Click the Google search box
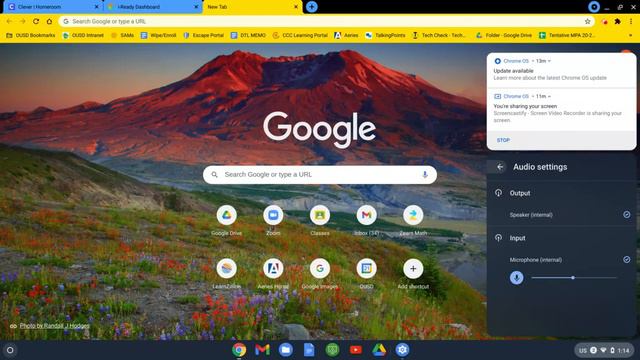640x360 pixels. click(x=320, y=175)
